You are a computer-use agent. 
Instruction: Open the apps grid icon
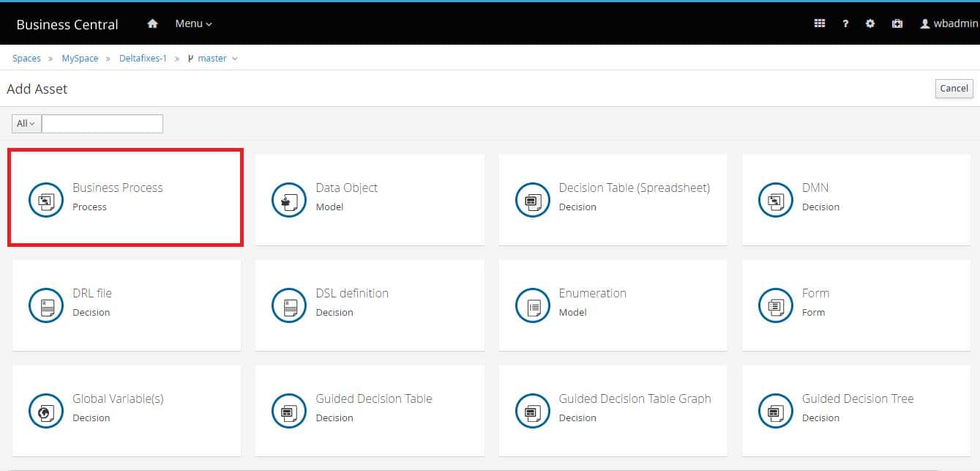820,23
